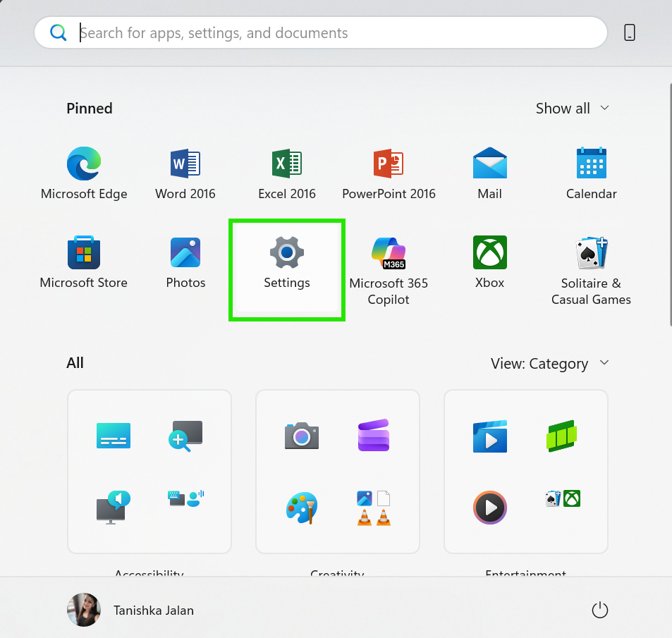This screenshot has width=672, height=638.
Task: Click the search box for apps and settings
Action: point(321,32)
